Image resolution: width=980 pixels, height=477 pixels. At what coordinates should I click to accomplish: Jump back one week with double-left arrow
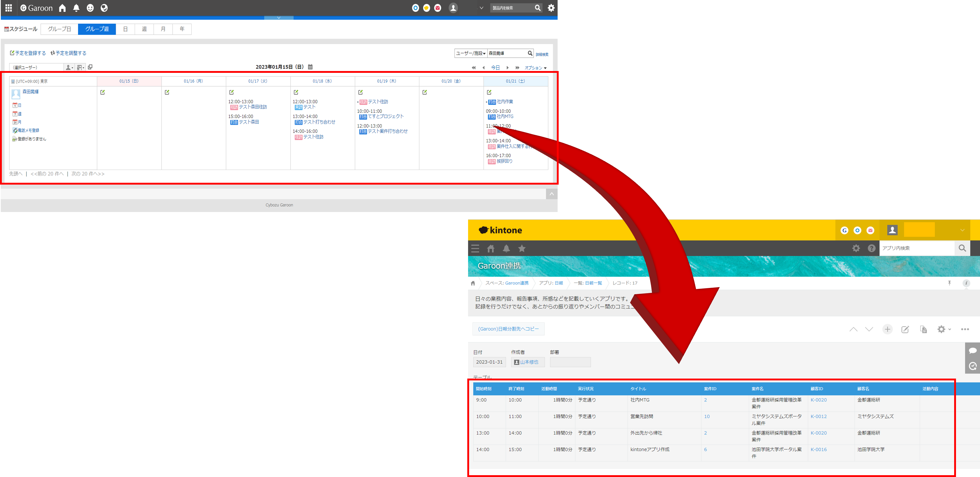[x=474, y=68]
